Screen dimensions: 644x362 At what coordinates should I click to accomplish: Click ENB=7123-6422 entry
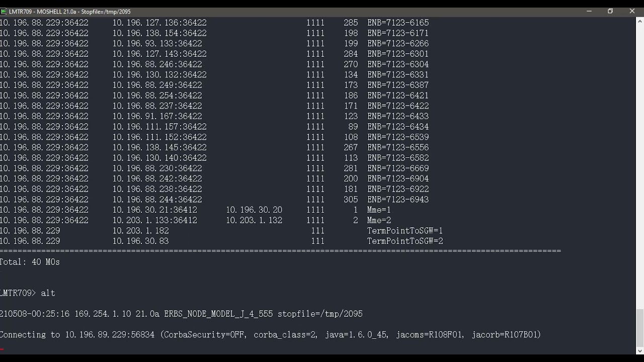click(398, 106)
